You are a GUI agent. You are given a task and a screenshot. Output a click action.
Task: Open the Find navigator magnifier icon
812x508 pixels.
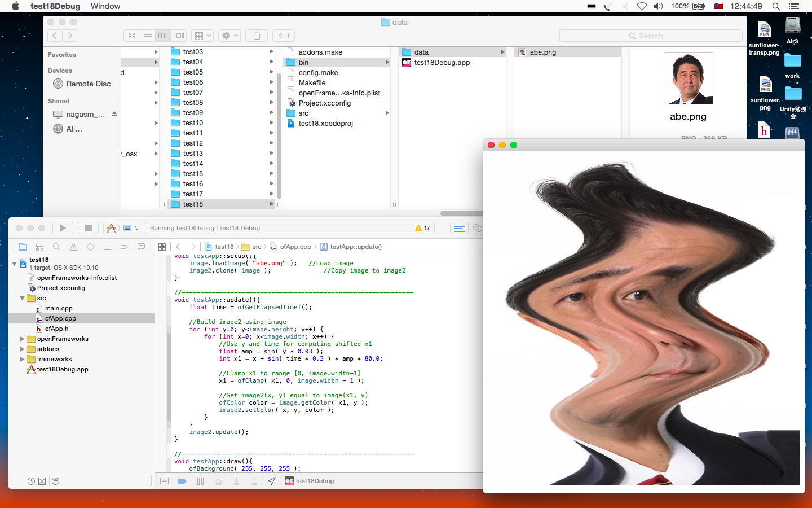(x=56, y=247)
